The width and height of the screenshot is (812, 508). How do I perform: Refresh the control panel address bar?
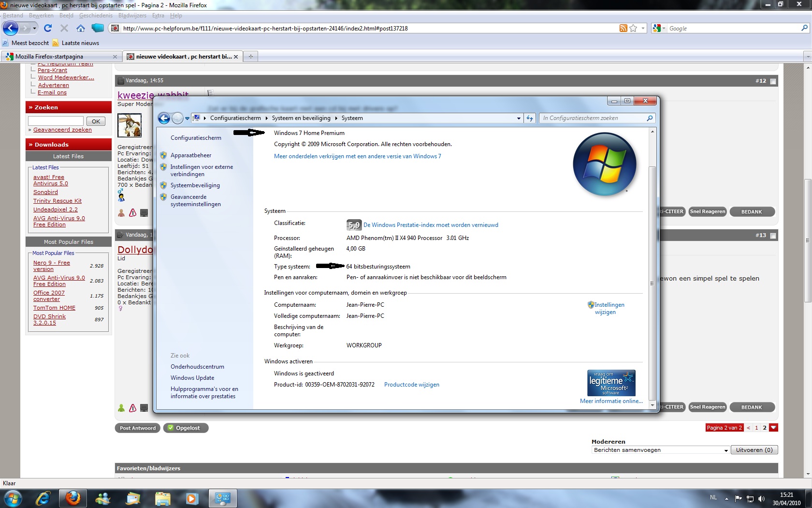[x=530, y=118]
